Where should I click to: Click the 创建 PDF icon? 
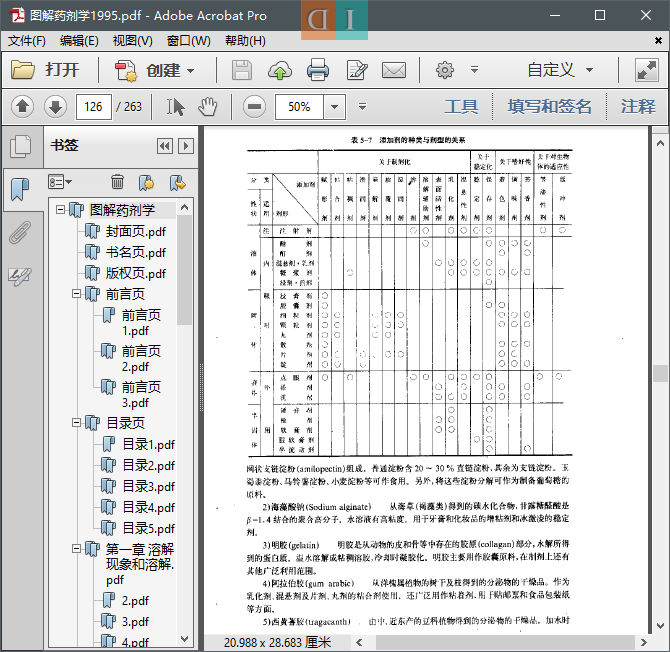(x=126, y=70)
